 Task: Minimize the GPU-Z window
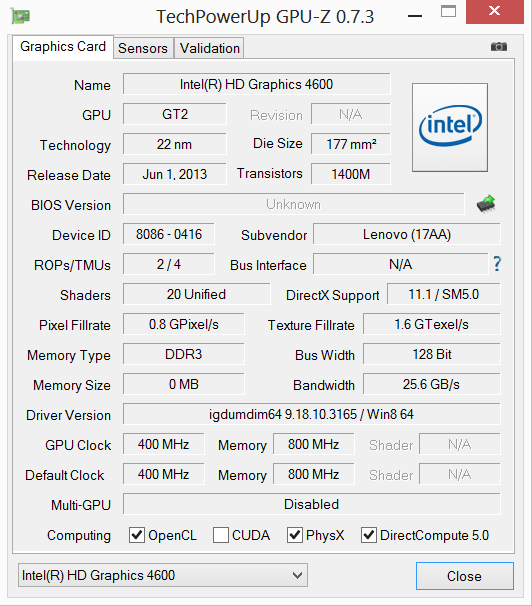click(415, 16)
